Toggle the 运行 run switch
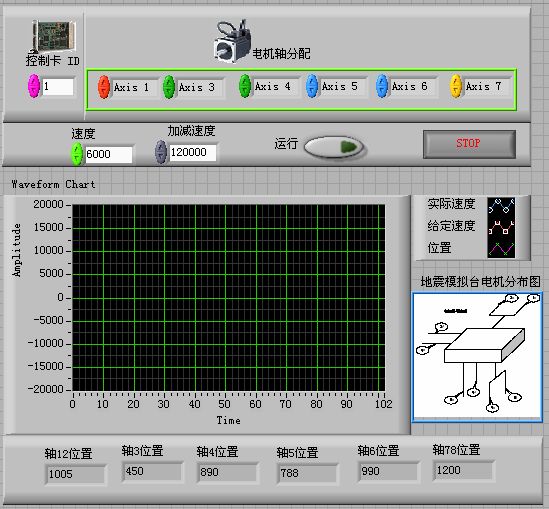 [x=334, y=147]
